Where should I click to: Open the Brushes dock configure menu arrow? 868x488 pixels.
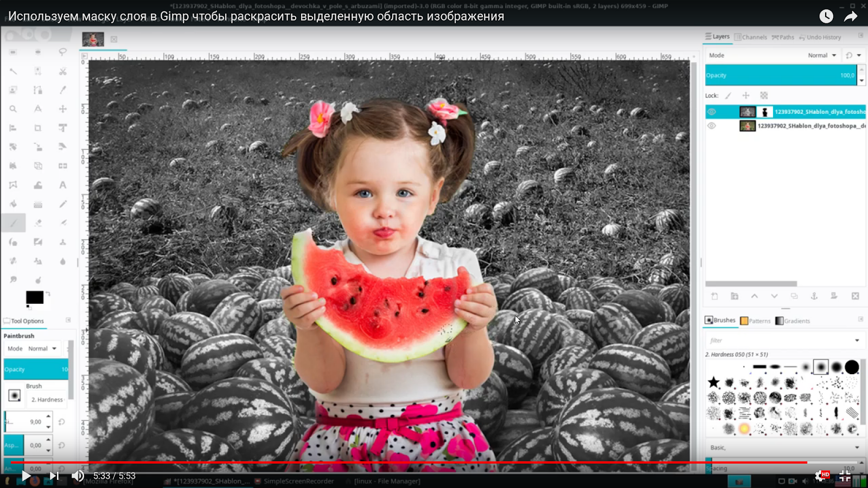tap(860, 319)
